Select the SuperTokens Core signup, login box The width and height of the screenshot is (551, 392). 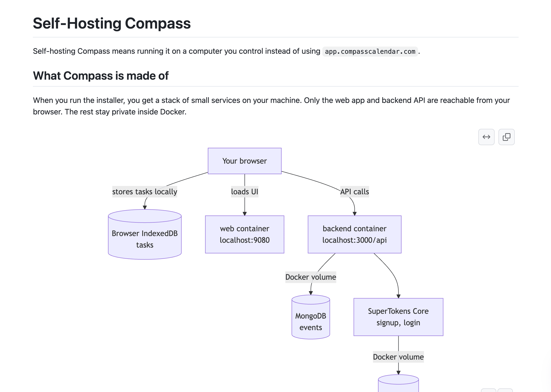click(398, 317)
